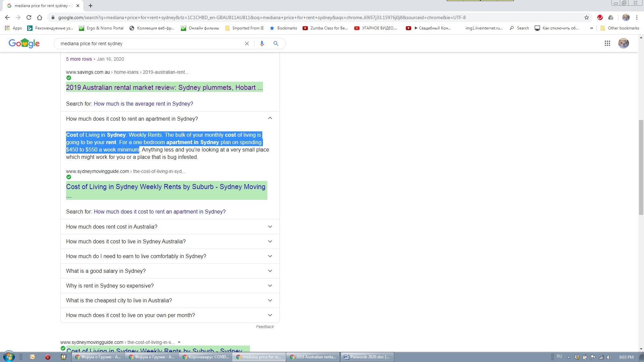
Task: Show hidden bookmarks with the chevron
Action: [591, 28]
